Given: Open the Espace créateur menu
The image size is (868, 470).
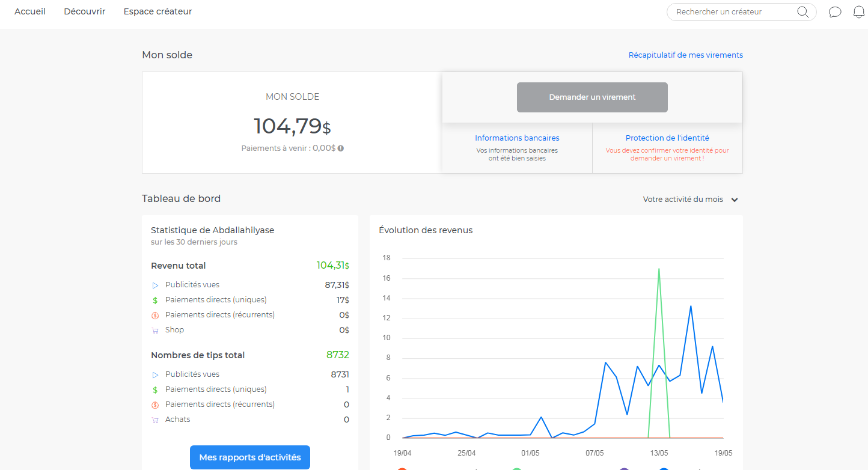Looking at the screenshot, I should 158,11.
